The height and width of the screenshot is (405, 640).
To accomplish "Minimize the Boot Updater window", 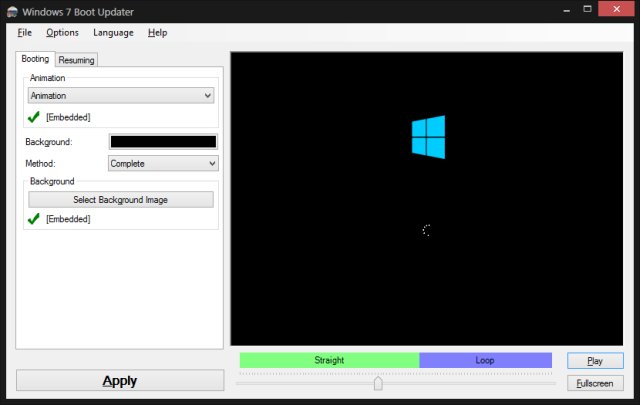I will [x=567, y=10].
